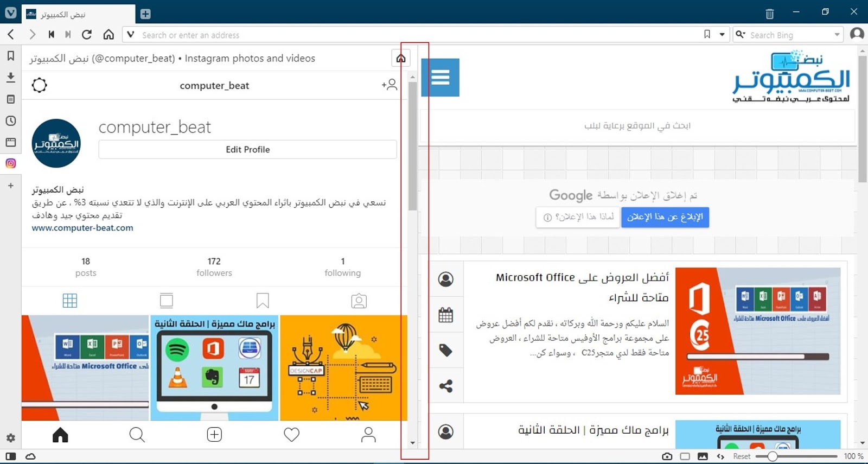Switch to feed list view tab
Image resolution: width=868 pixels, height=464 pixels.
[167, 301]
